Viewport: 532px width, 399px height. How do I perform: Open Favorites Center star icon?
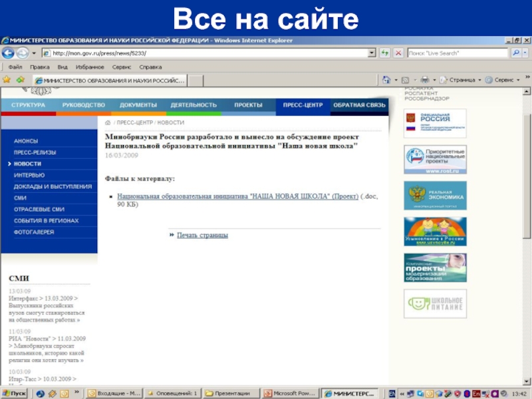point(7,80)
